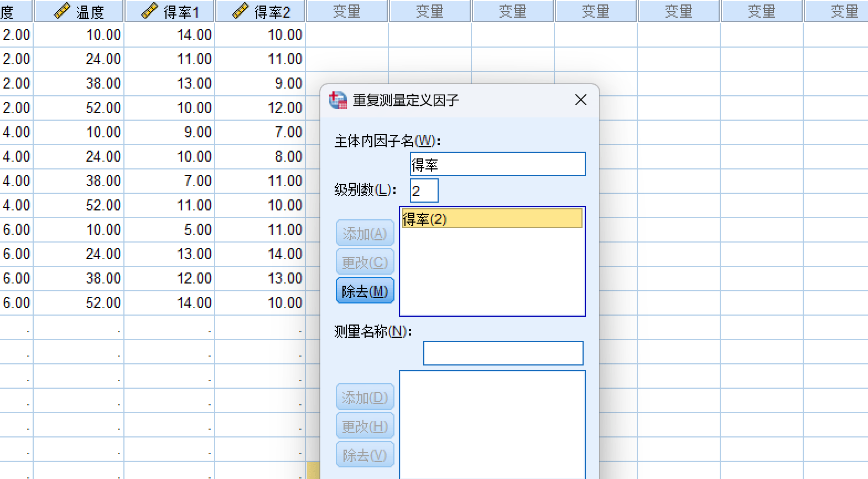Screen dimensions: 868x479
Task: Click the SPSS icon in dialog title bar
Action: click(x=338, y=100)
